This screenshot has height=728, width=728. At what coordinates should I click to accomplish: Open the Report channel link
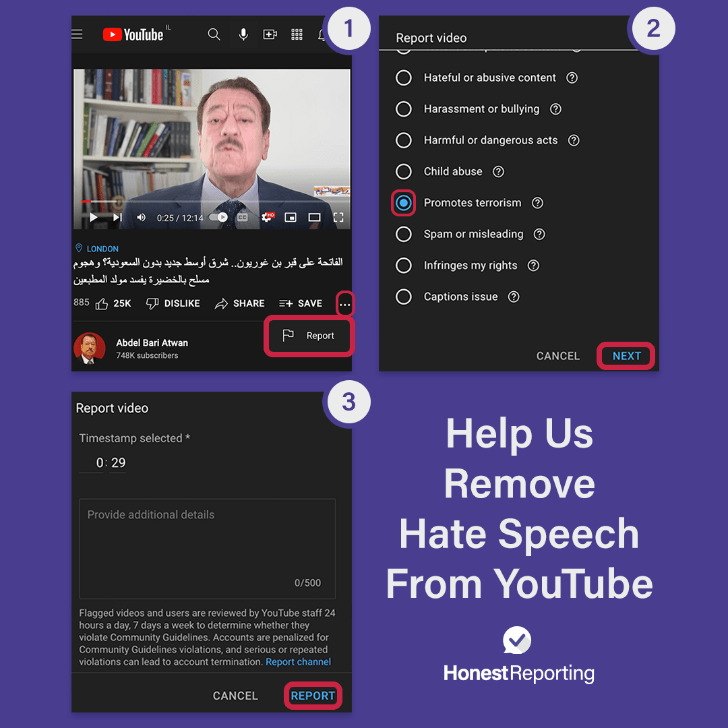click(x=298, y=662)
